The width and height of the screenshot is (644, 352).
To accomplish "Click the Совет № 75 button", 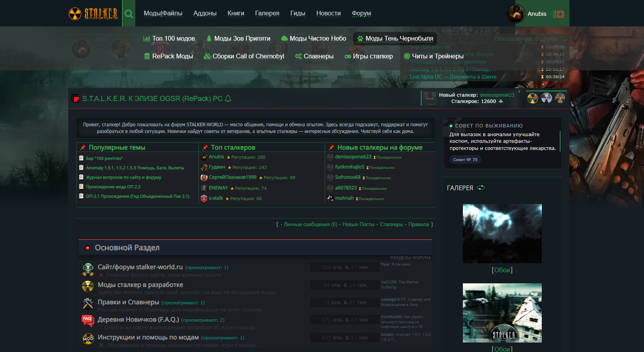I will click(x=465, y=160).
